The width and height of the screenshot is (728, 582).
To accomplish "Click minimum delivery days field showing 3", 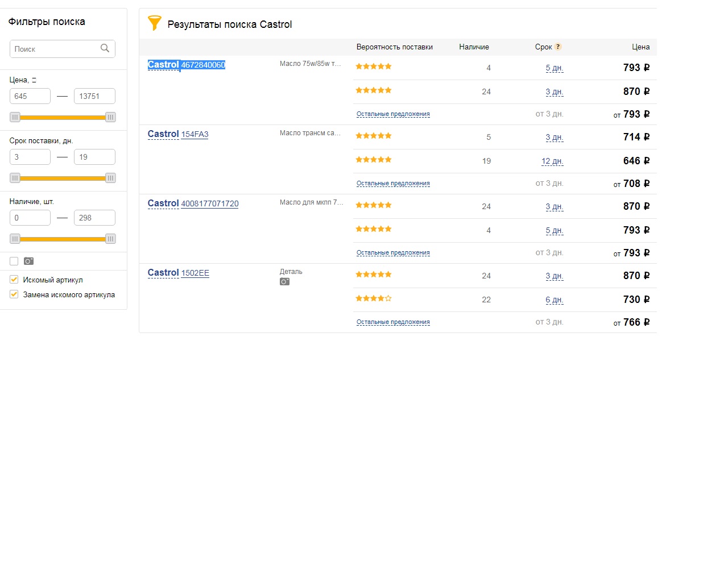I will [30, 157].
